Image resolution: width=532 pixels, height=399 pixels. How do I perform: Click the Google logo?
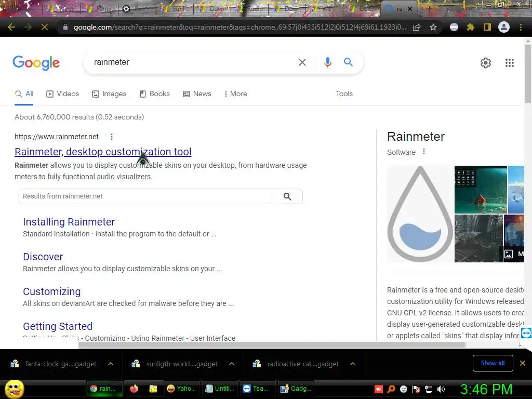point(36,63)
